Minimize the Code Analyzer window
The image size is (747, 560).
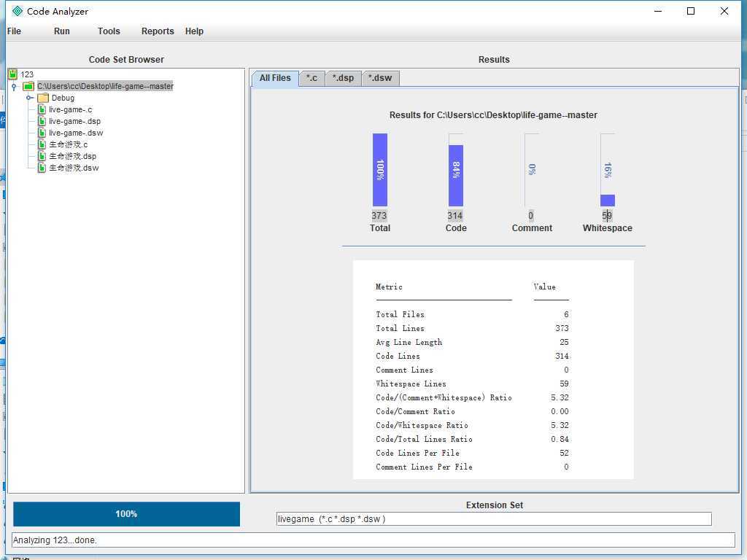pyautogui.click(x=659, y=11)
